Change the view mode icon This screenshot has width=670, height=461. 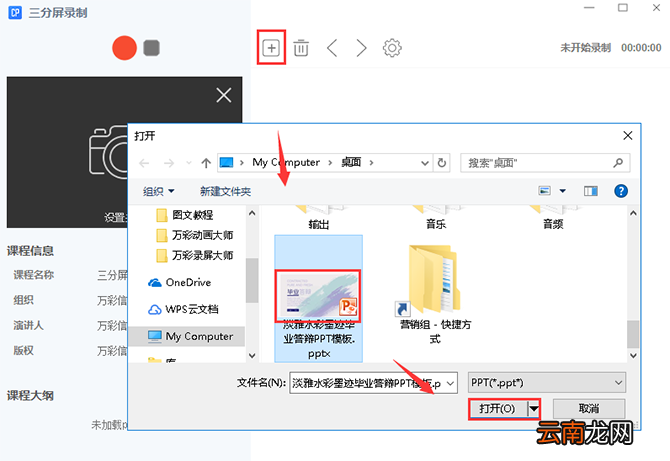(544, 191)
